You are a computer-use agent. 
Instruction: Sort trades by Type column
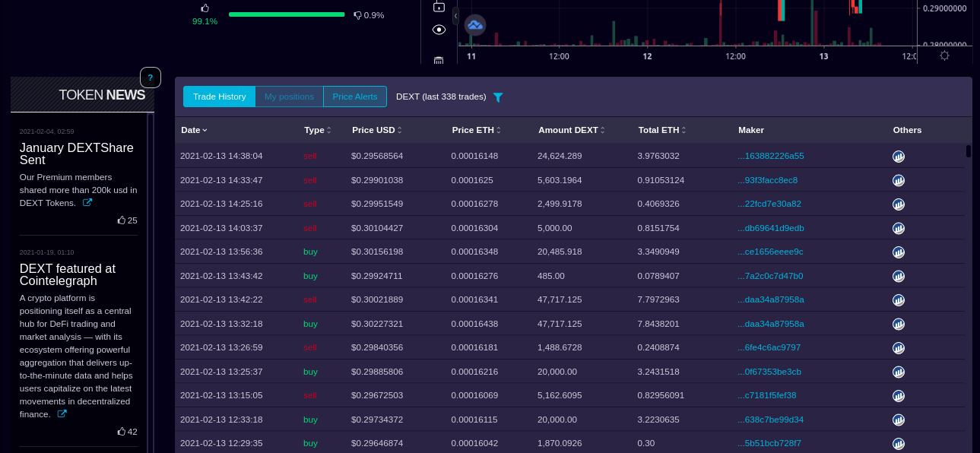tap(318, 130)
